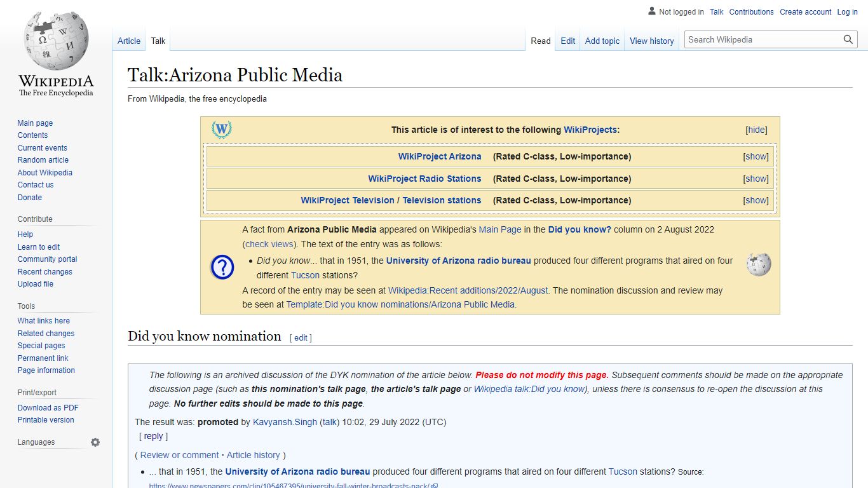The height and width of the screenshot is (488, 868).
Task: Open the Did you know? column link
Action: tap(580, 229)
